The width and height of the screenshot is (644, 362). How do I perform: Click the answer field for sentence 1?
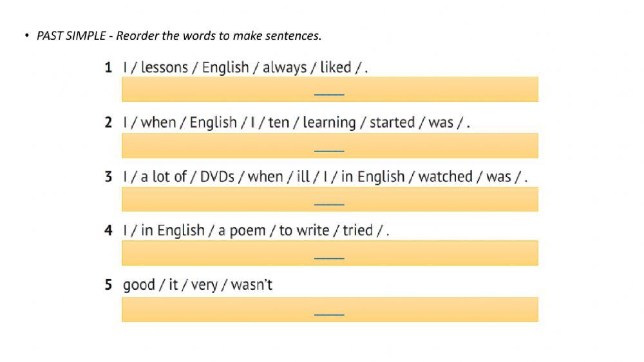pos(329,90)
